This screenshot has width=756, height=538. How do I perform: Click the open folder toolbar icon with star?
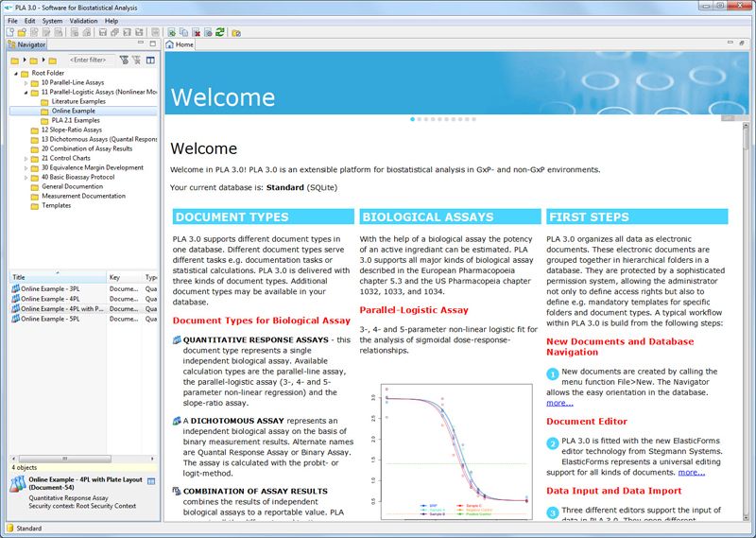click(22, 32)
